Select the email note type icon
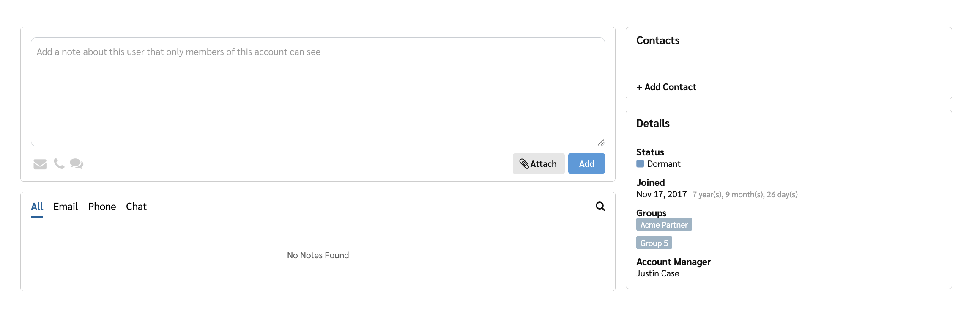Screen dimensions: 980x309 pos(40,164)
